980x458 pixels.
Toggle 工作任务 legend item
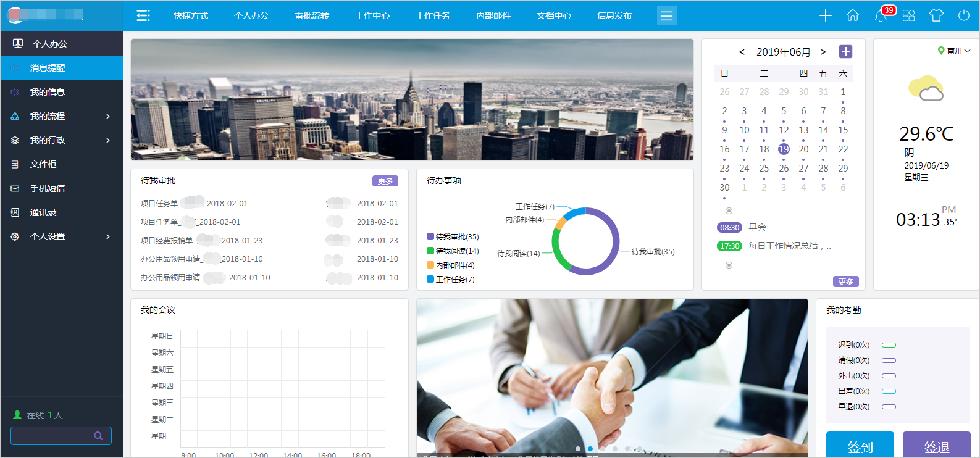[x=451, y=280]
